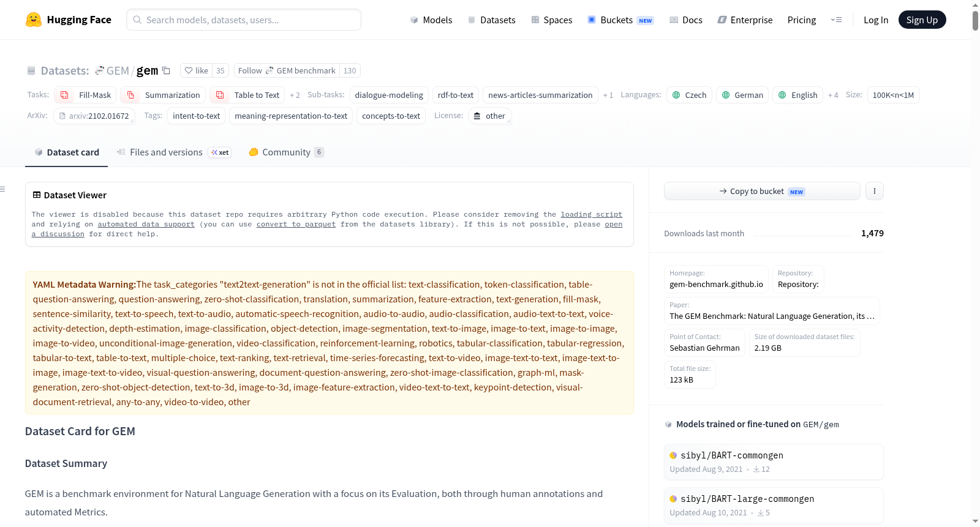
Task: Click the Dataset Viewer table icon
Action: tap(37, 195)
